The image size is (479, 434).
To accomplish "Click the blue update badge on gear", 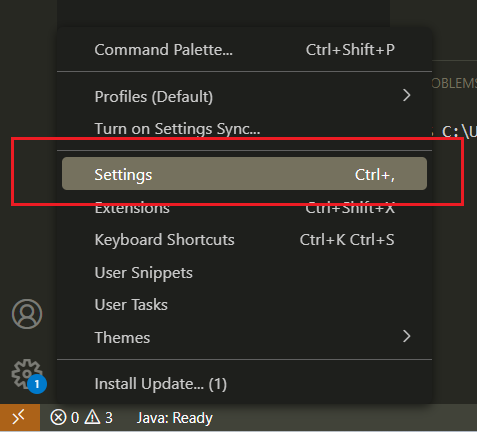I will point(37,385).
